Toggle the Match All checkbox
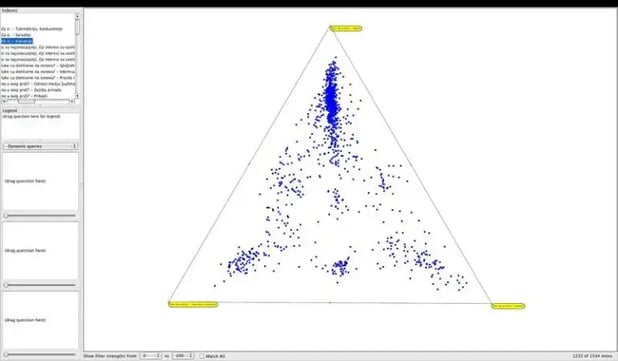The width and height of the screenshot is (618, 361). point(202,356)
